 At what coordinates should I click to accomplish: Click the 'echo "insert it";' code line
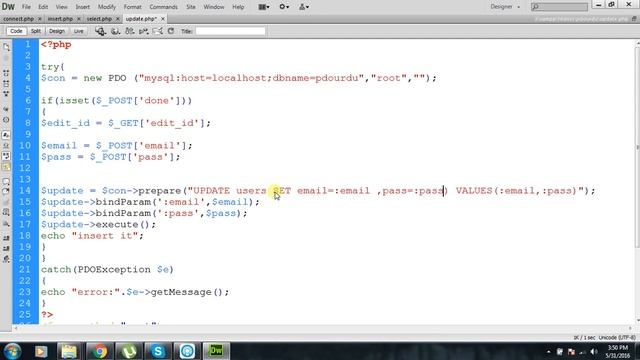[92, 236]
